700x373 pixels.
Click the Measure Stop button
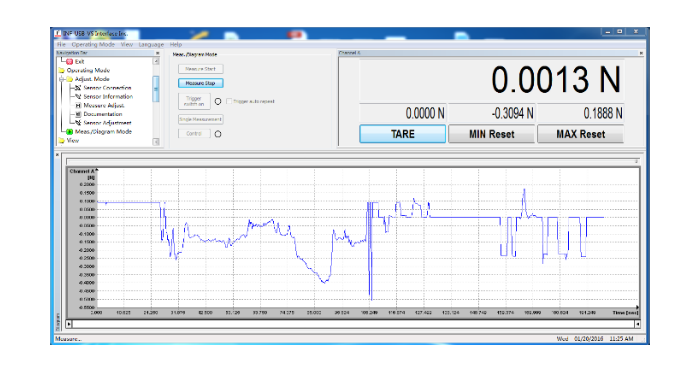[200, 83]
